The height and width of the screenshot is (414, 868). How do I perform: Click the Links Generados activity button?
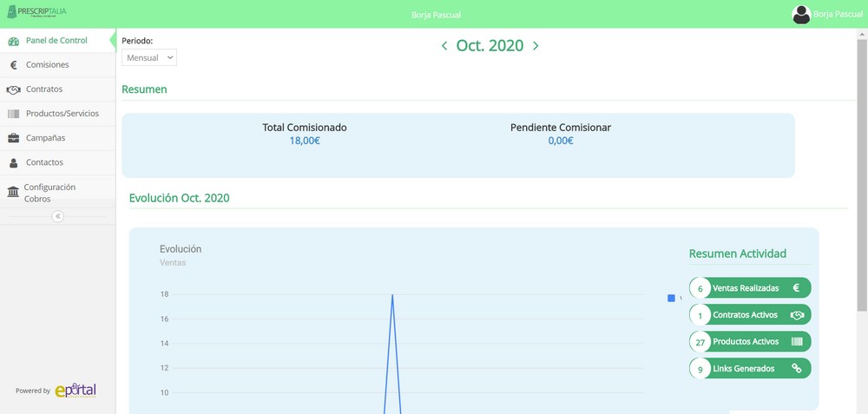(751, 369)
